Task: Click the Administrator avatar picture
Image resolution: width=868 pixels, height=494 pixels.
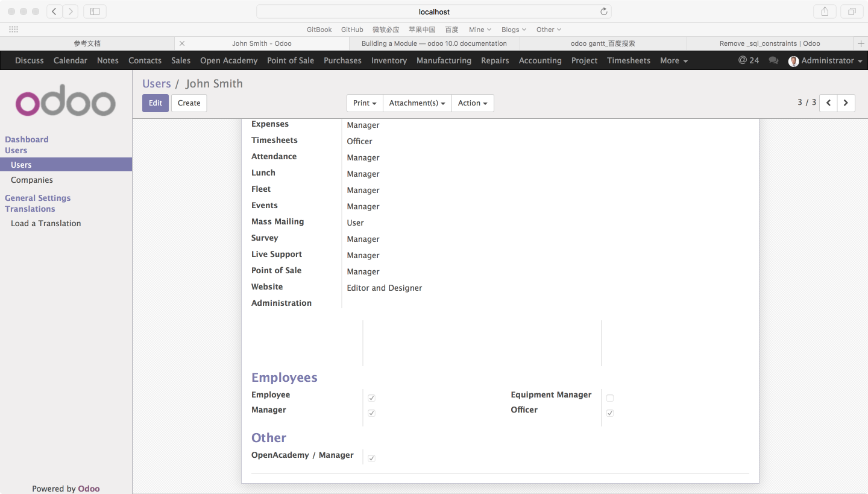Action: click(793, 61)
